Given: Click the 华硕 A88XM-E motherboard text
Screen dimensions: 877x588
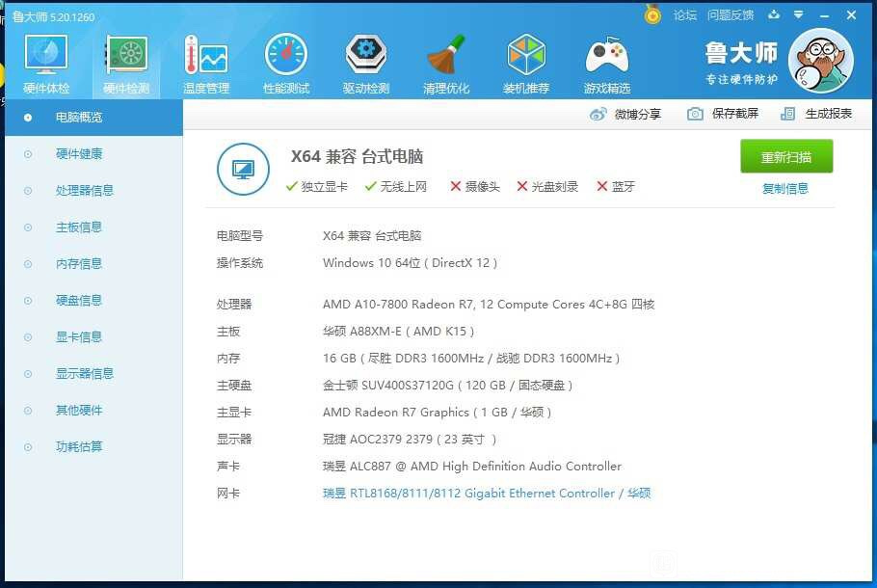Looking at the screenshot, I should click(x=398, y=332).
